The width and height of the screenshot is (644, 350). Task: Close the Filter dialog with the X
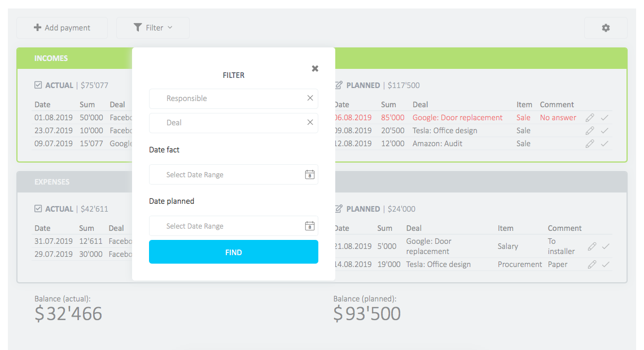pos(315,69)
